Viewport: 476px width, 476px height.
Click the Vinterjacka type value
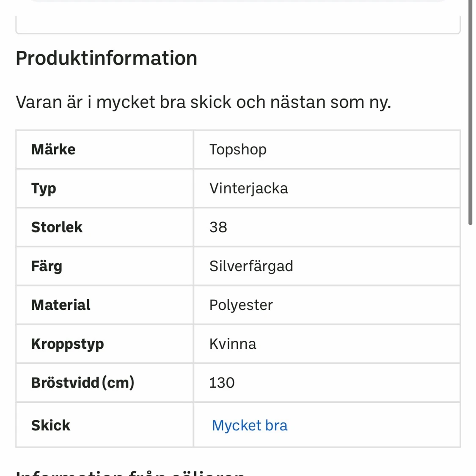point(248,189)
